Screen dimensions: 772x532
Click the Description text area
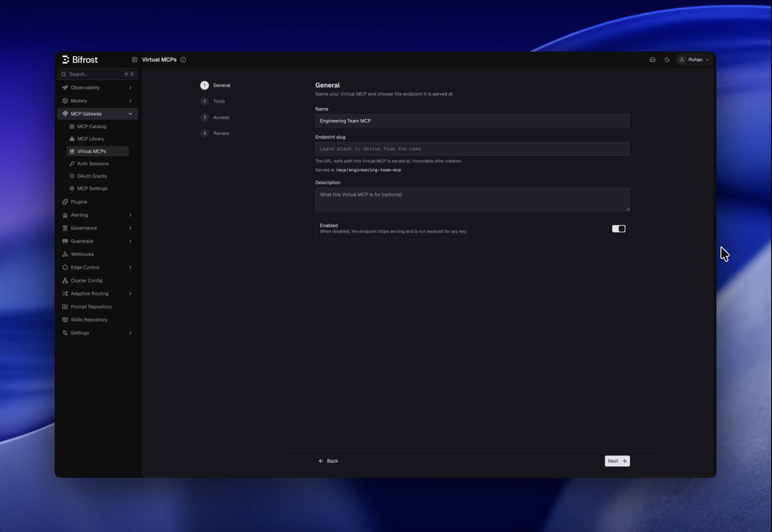coord(473,199)
